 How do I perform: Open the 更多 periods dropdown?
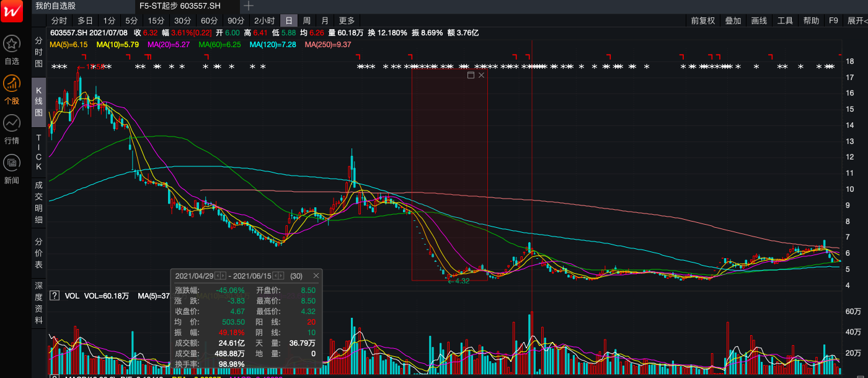347,20
